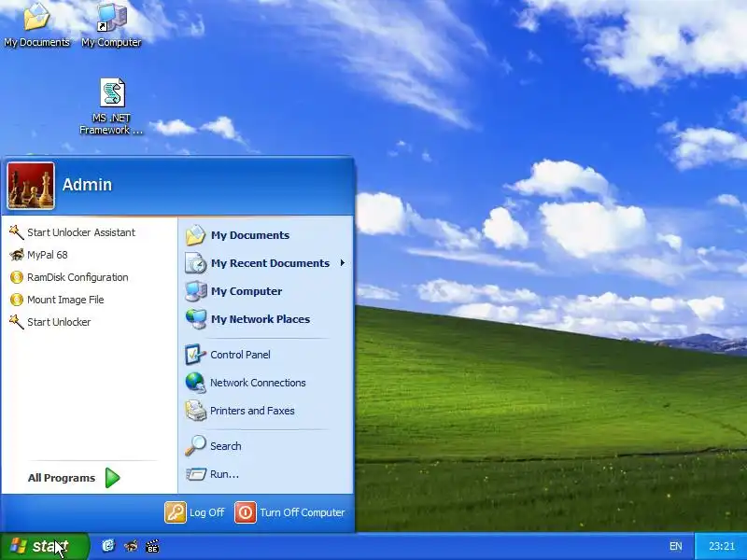Click the wand icon beside Start Unlocker
This screenshot has height=560, width=747.
[x=17, y=322]
